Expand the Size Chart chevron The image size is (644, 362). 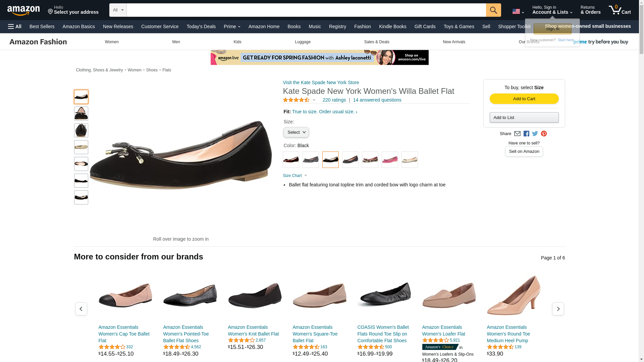pos(306,176)
